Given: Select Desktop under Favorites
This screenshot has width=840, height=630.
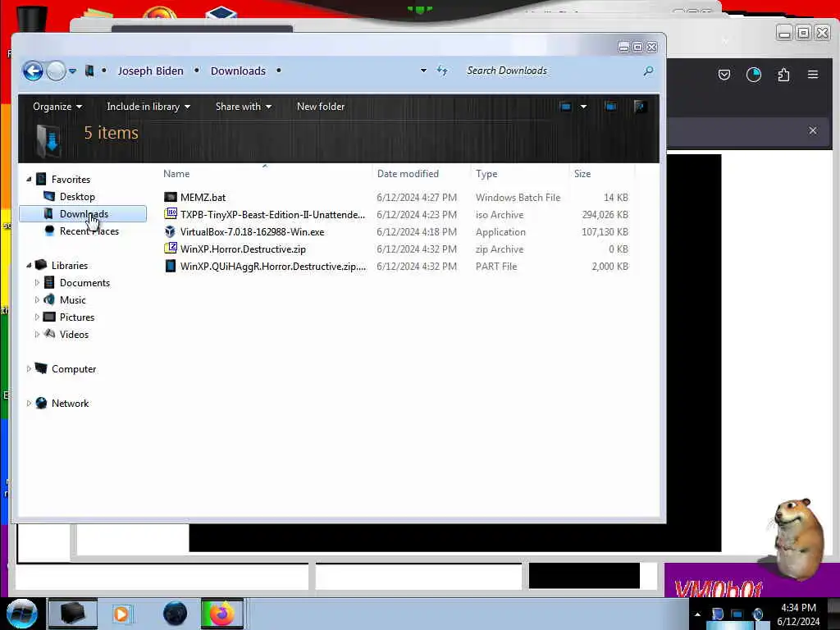Looking at the screenshot, I should click(x=77, y=197).
